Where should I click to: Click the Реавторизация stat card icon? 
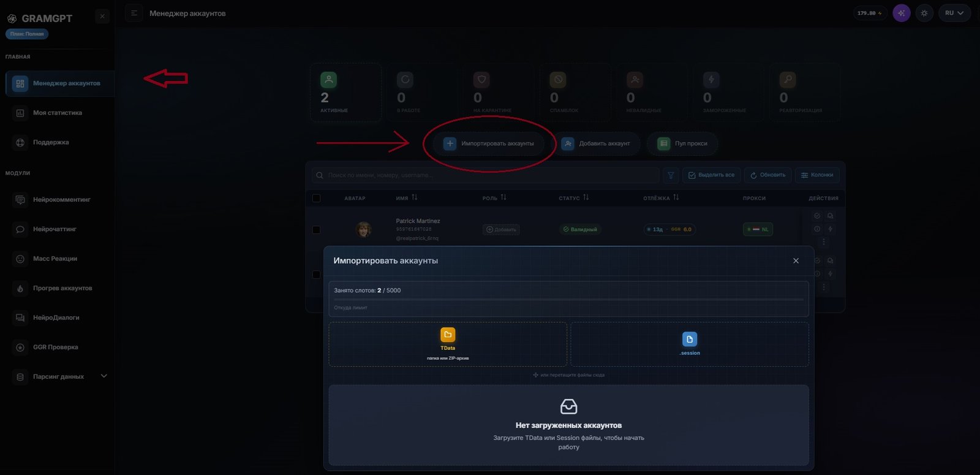788,80
